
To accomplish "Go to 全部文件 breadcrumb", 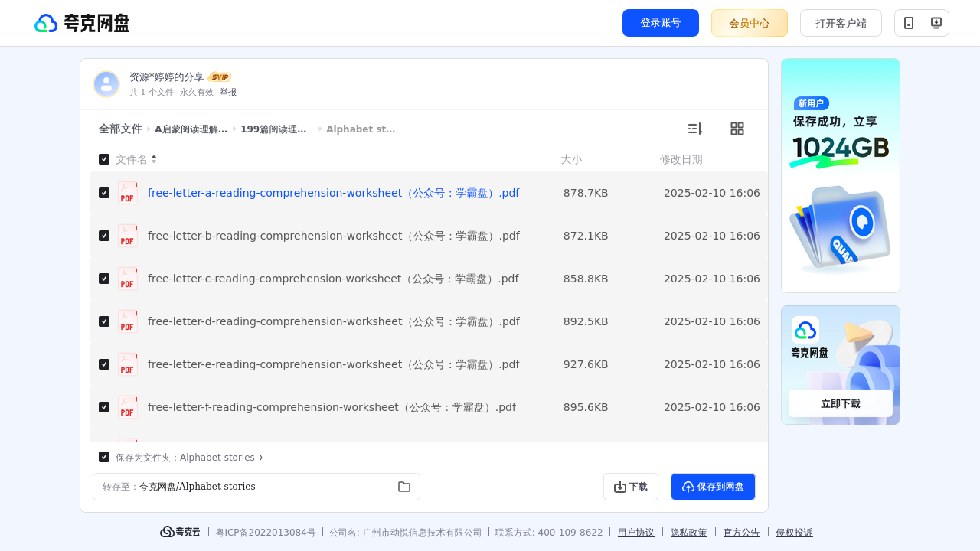I will [120, 129].
